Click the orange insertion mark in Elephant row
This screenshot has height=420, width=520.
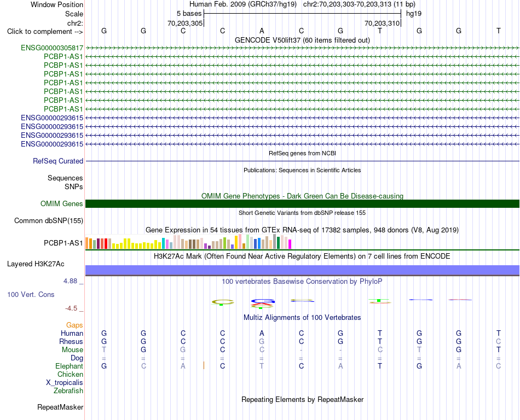click(204, 366)
